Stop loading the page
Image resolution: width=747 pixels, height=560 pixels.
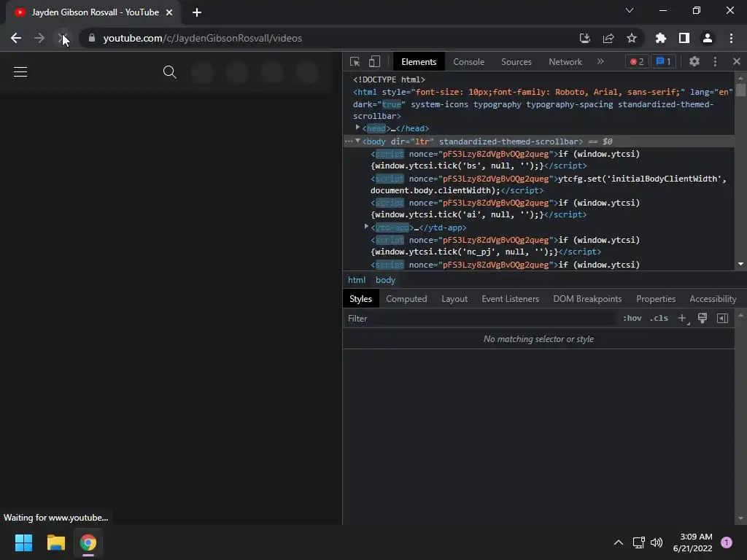coord(63,38)
